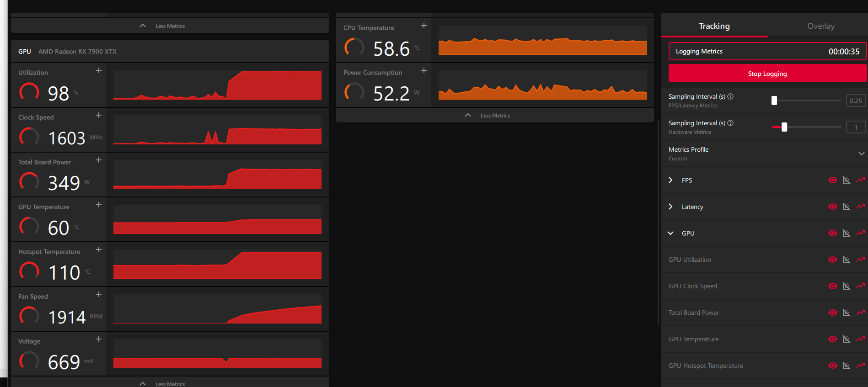
Task: Click the vertical scrollbar beside tracking panel
Action: pyautogui.click(x=658, y=223)
